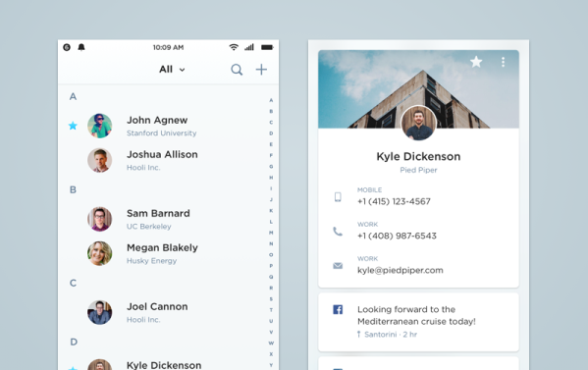Select the Joel Cannon contact name
This screenshot has width=588, height=370.
[x=157, y=306]
